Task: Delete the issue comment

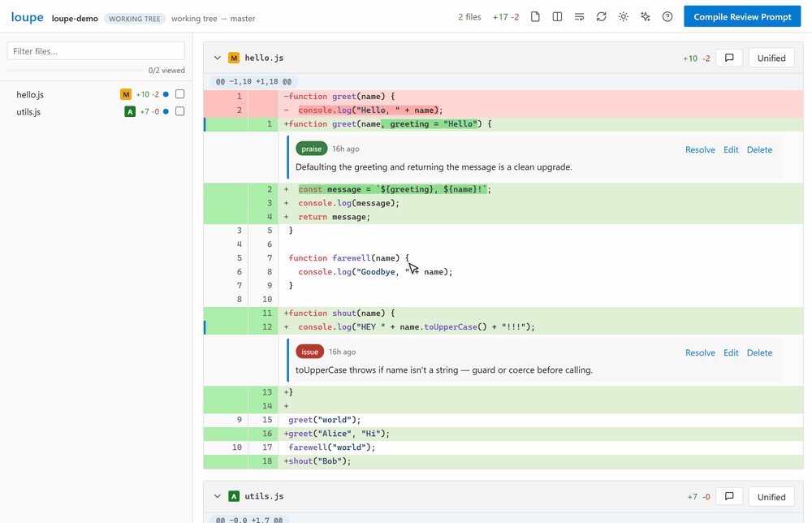Action: coord(759,352)
